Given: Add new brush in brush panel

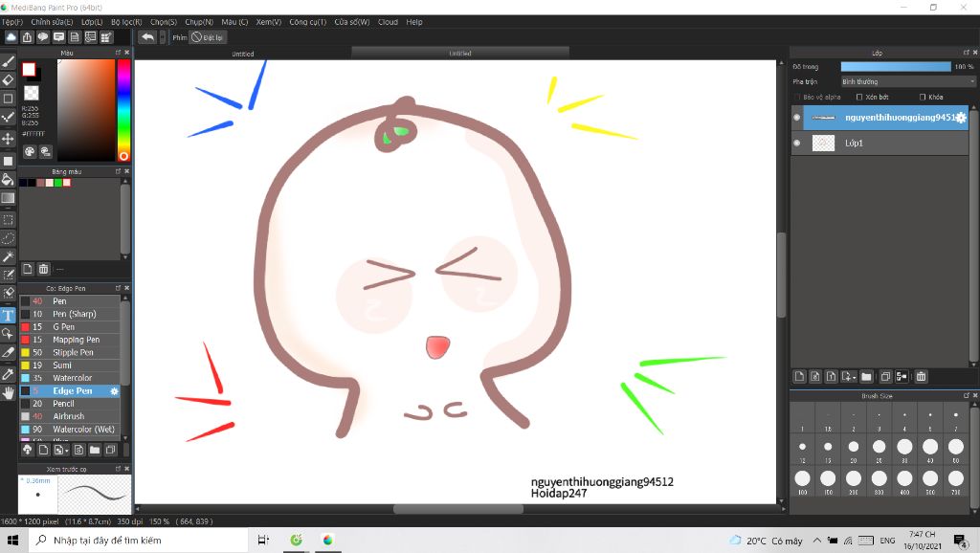Looking at the screenshot, I should [43, 450].
